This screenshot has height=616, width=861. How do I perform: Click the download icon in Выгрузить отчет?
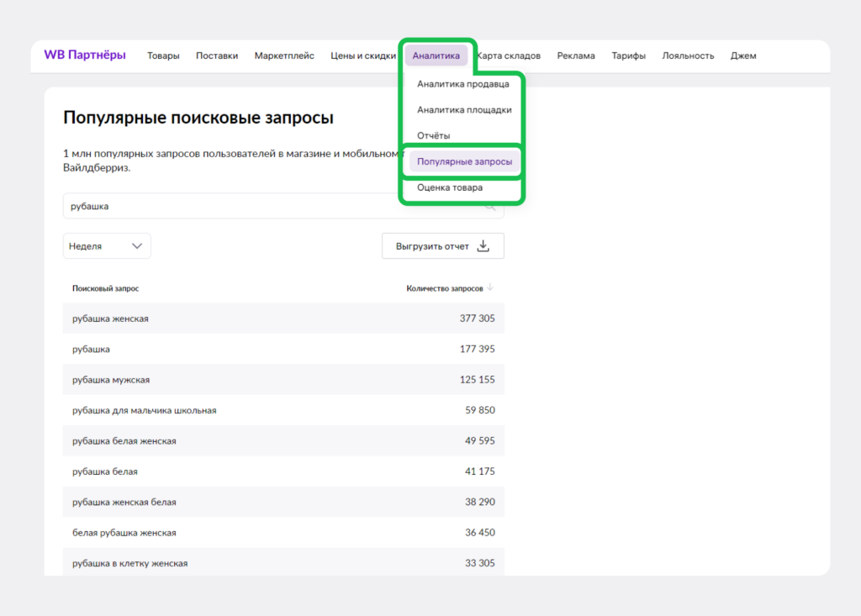[x=483, y=246]
